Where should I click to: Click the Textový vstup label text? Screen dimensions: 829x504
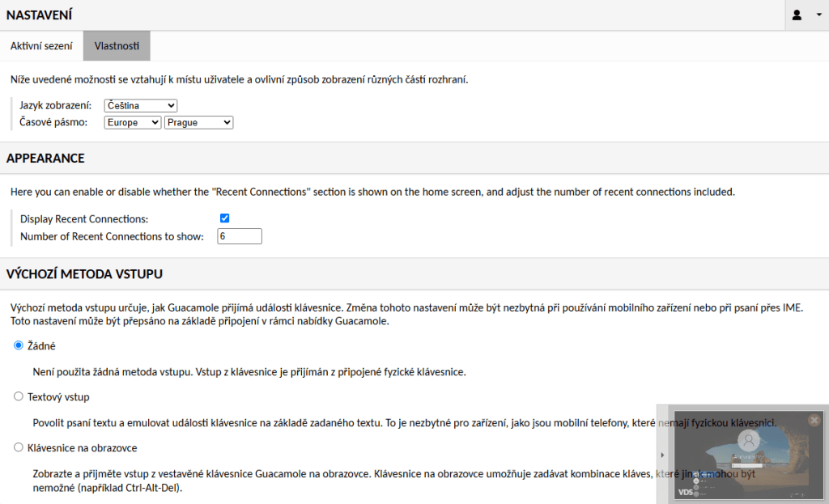click(x=58, y=396)
